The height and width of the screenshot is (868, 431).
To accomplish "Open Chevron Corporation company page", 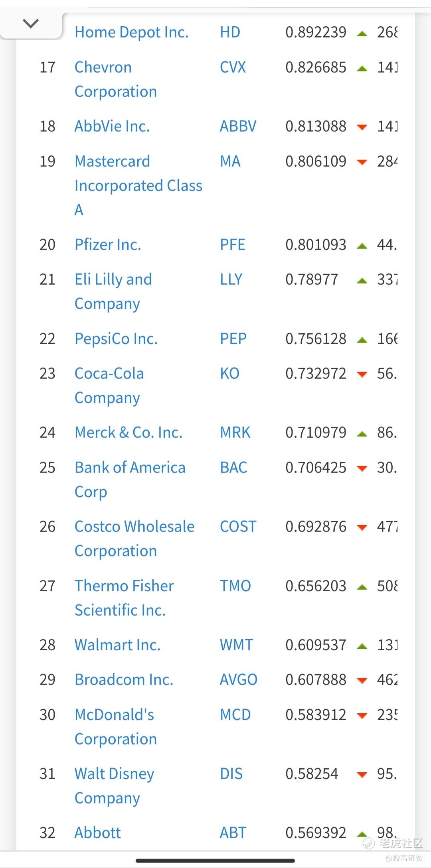I will (115, 79).
